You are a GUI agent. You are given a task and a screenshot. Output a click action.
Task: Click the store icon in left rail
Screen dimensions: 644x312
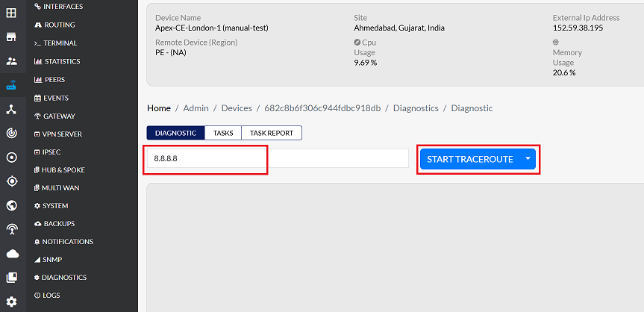tap(11, 37)
